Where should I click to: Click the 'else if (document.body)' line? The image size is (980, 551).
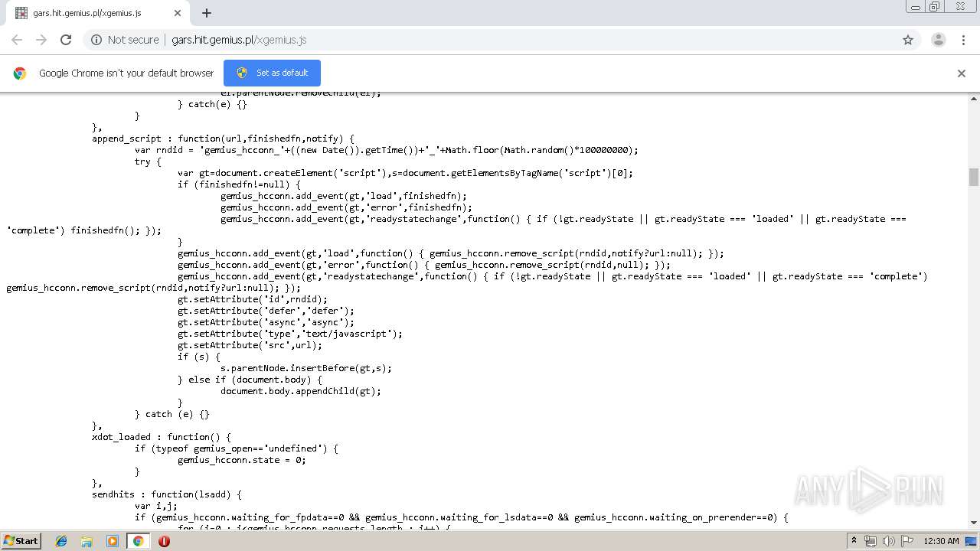[x=250, y=380]
